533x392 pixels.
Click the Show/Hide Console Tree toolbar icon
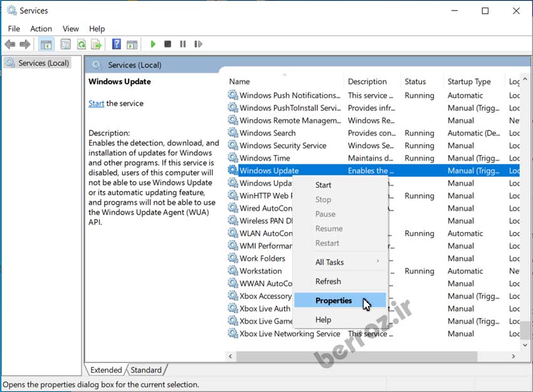[46, 45]
